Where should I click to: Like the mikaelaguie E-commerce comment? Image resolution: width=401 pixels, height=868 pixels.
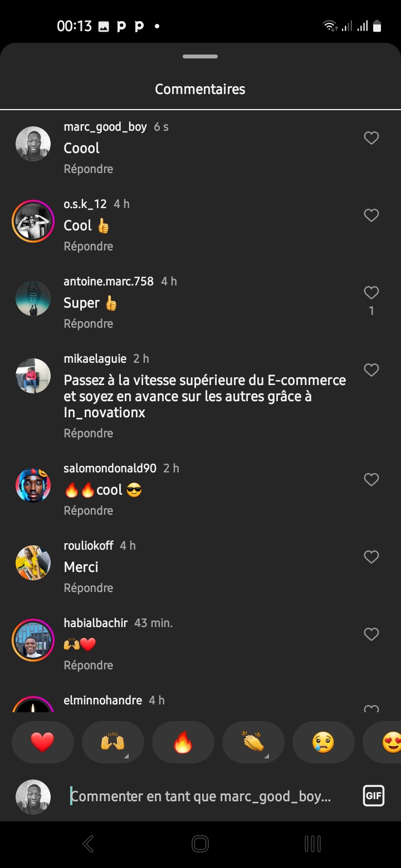371,370
